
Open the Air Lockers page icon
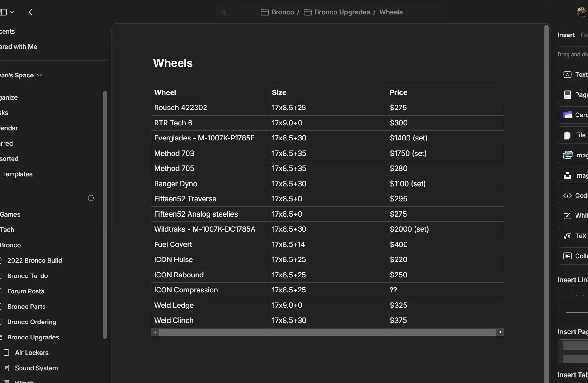pos(6,353)
